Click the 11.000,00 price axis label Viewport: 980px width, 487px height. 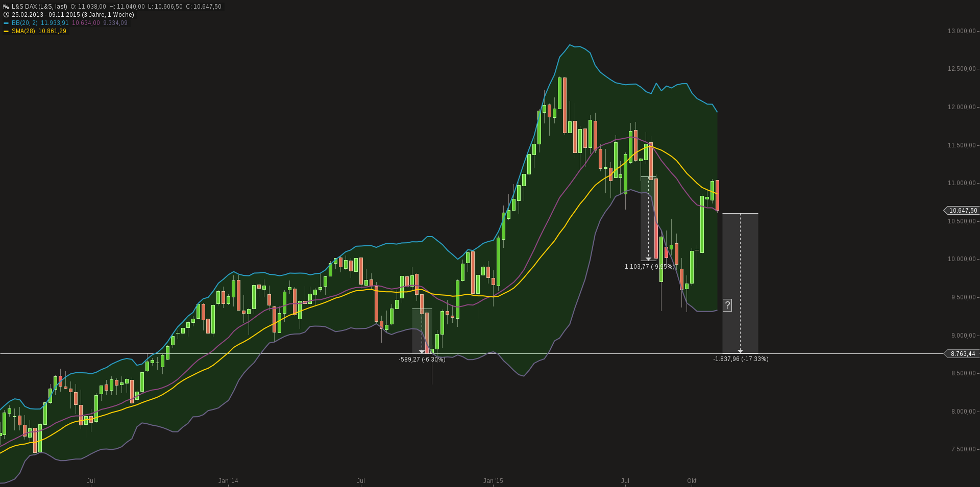point(962,183)
